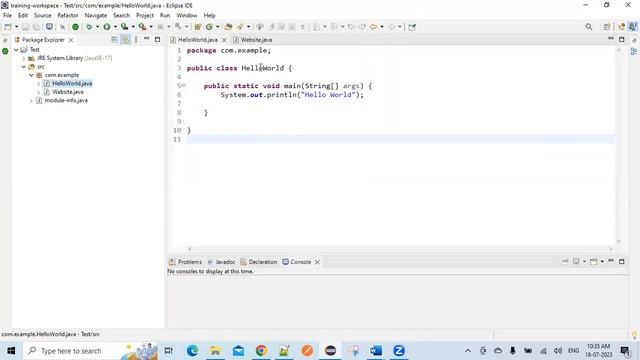Viewport: 640px width, 360px height.
Task: Click the Open Type folder icon
Action: click(229, 27)
